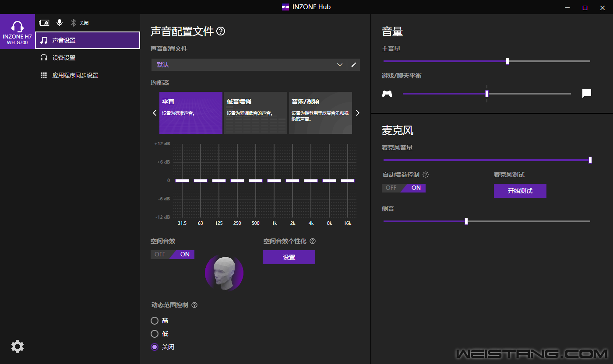This screenshot has width=613, height=364.
Task: Click the +12 dB scale label
Action: pyautogui.click(x=162, y=143)
